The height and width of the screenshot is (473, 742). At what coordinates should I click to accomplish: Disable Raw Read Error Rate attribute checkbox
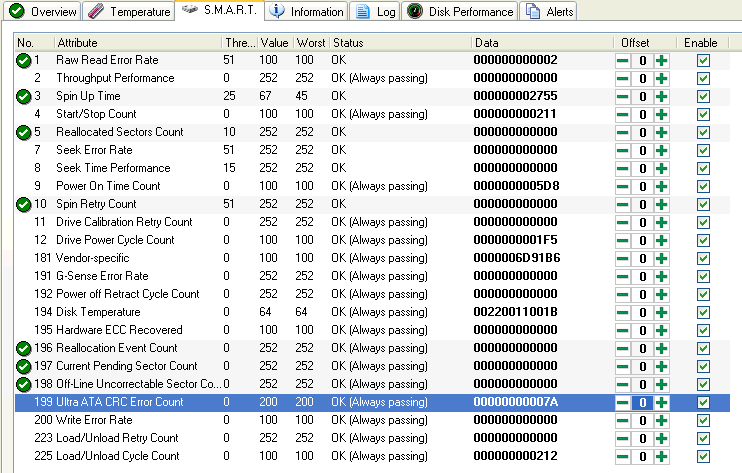703,61
